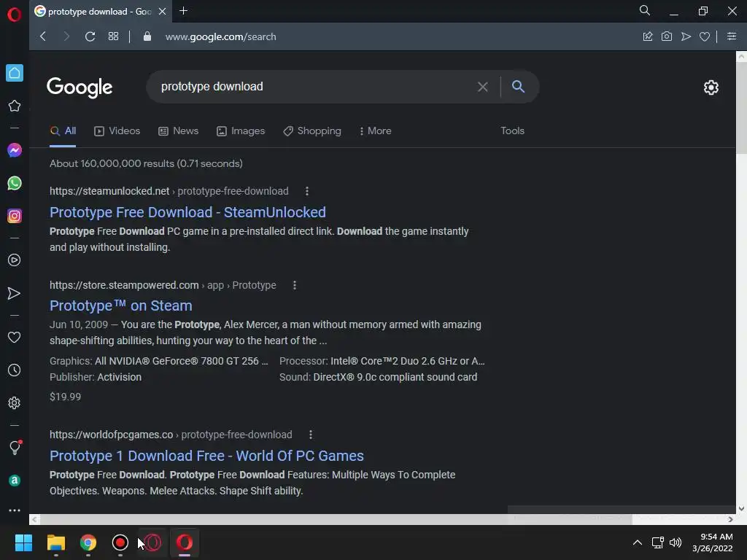Viewport: 747px width, 560px height.
Task: Show hidden system tray icons
Action: 637,542
